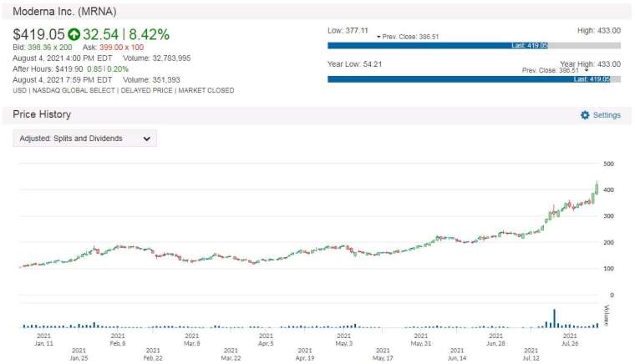Click After Hours $419.90 text

[x=48, y=69]
